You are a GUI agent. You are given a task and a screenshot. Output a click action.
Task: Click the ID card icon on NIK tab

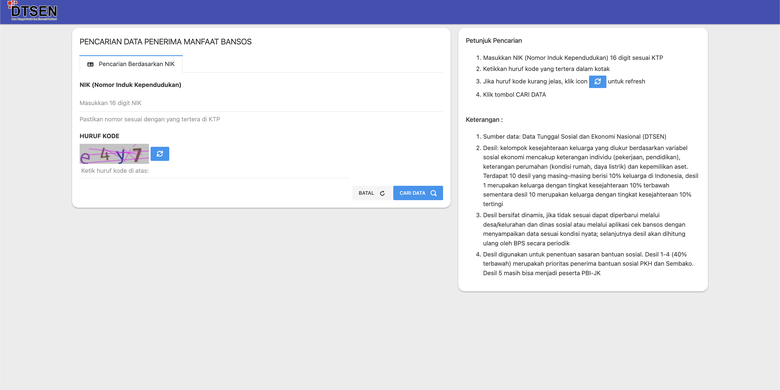click(x=91, y=64)
